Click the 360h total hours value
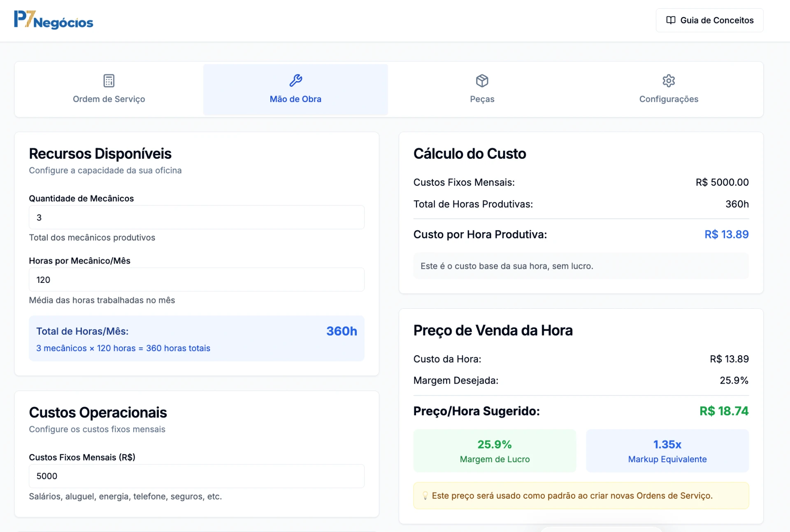The height and width of the screenshot is (532, 790). (342, 331)
